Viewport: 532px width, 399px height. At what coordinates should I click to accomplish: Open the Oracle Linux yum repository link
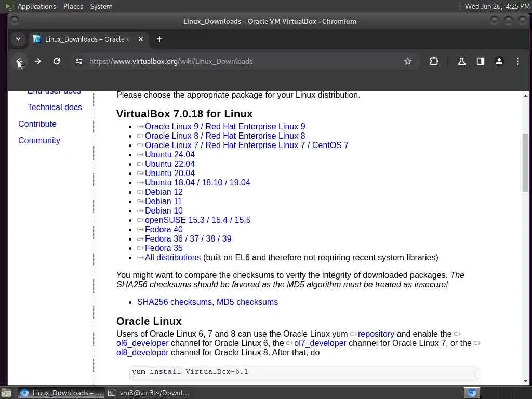(x=376, y=334)
